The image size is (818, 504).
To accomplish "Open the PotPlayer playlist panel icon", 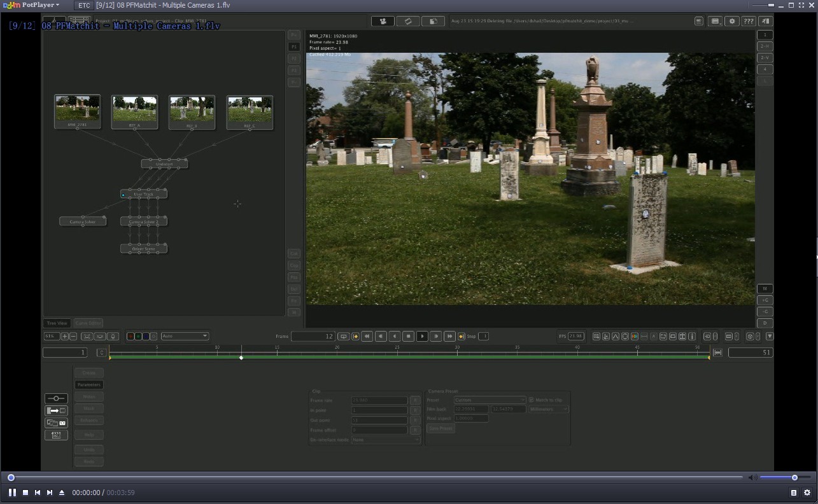I will 793,493.
